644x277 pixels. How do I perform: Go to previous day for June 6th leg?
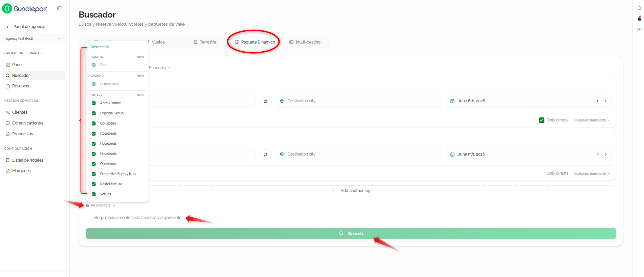point(598,101)
